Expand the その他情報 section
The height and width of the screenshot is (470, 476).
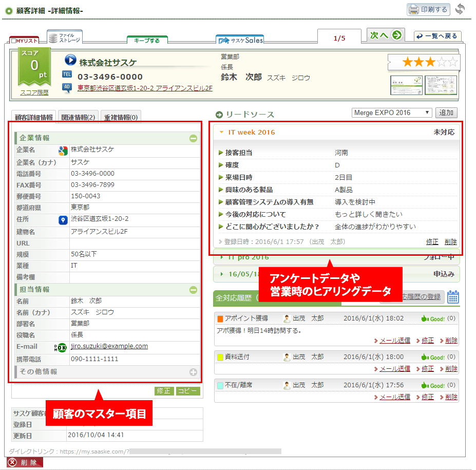194,372
